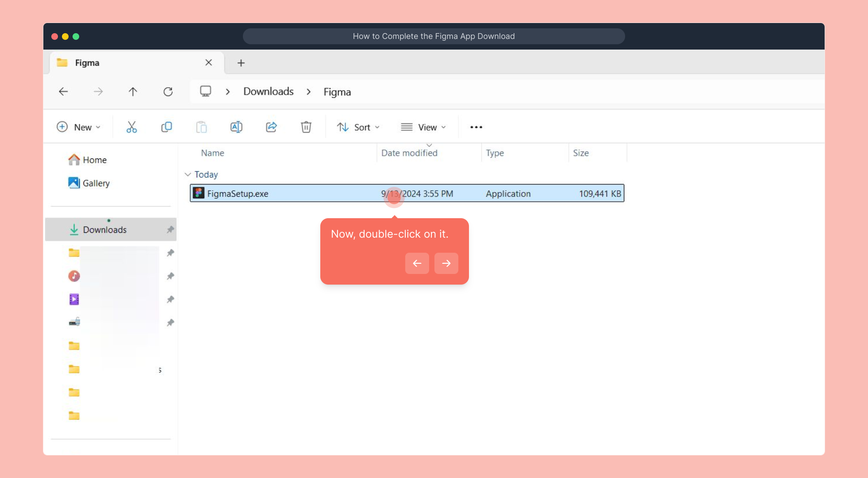Click the Copy icon in toolbar

point(166,127)
